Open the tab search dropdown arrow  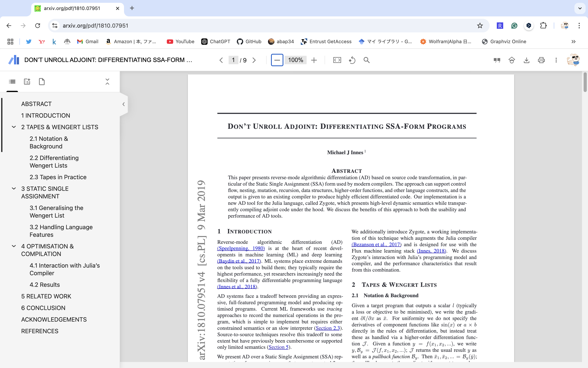pyautogui.click(x=580, y=8)
